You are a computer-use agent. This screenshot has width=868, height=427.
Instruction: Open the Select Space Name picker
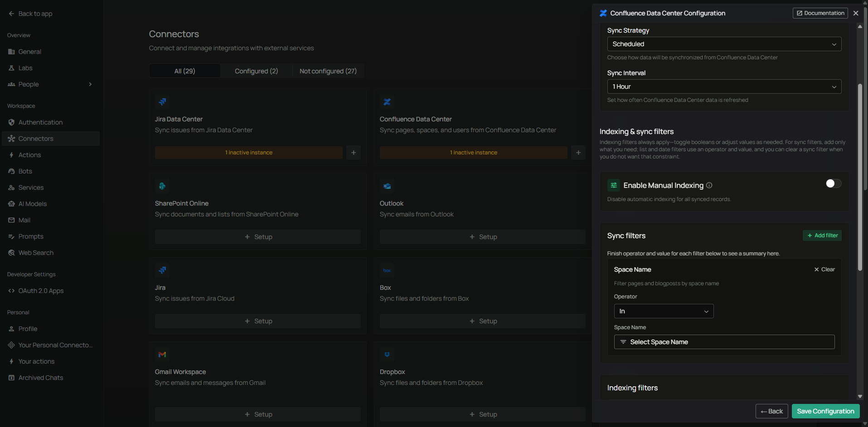pos(724,342)
